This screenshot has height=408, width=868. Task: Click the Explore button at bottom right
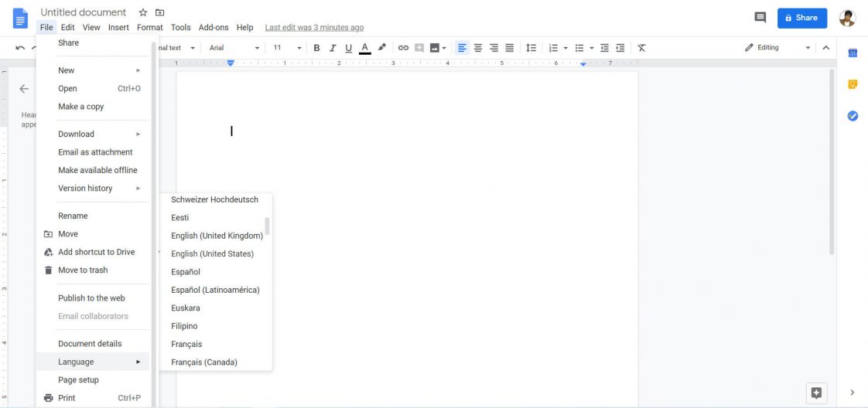pyautogui.click(x=816, y=393)
